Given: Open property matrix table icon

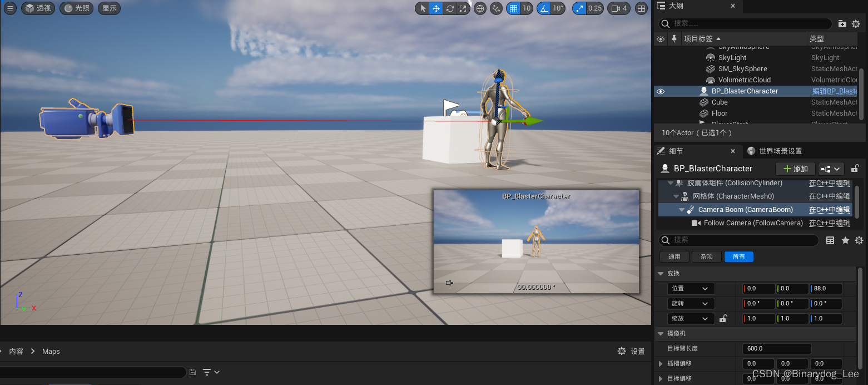Looking at the screenshot, I should point(830,240).
